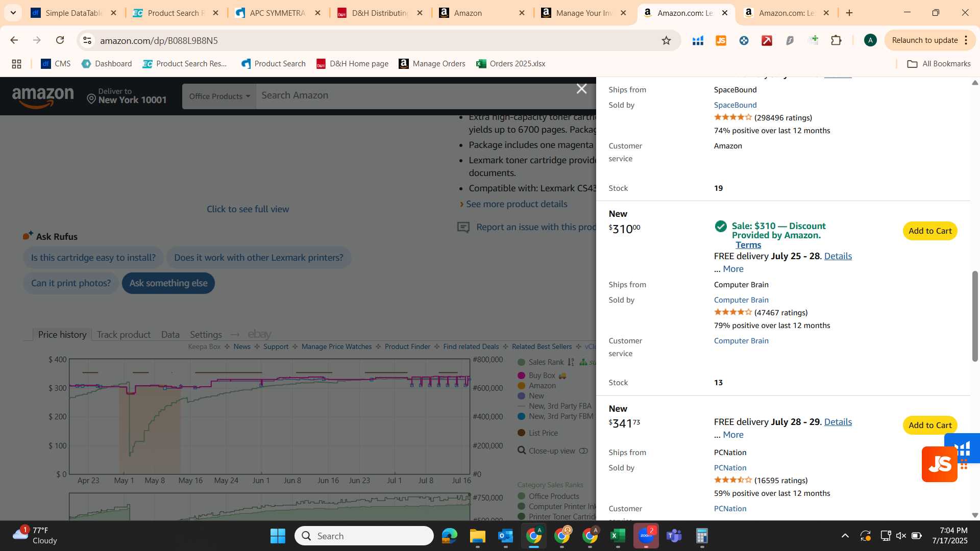Click the scroll down arrow in offers panel
Image resolution: width=980 pixels, height=551 pixels.
pyautogui.click(x=975, y=515)
